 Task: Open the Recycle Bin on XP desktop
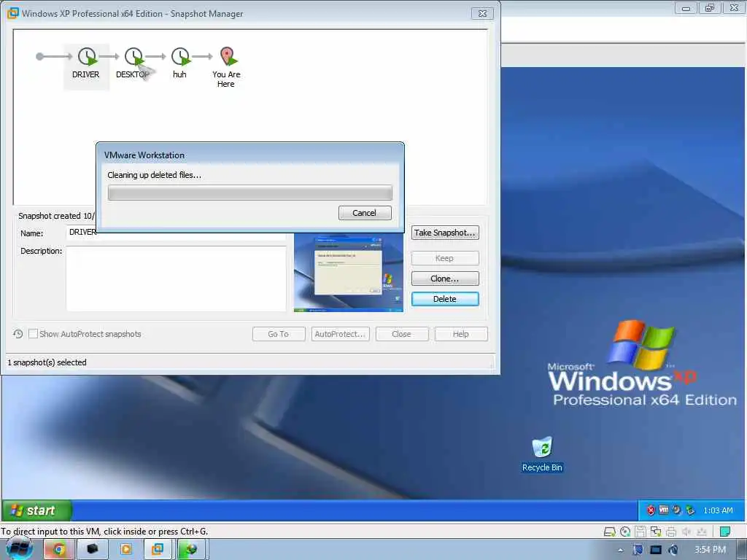pyautogui.click(x=542, y=454)
